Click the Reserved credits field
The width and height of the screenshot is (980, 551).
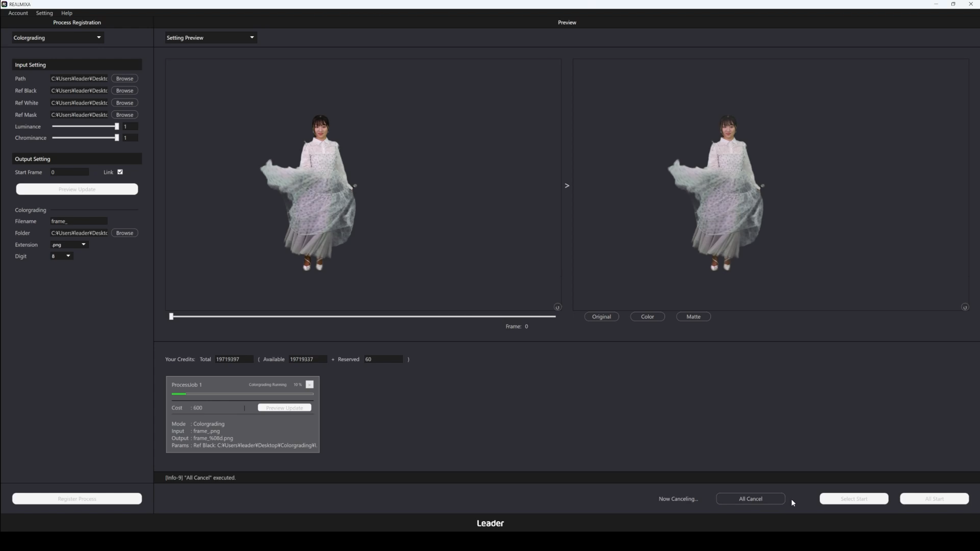pyautogui.click(x=384, y=360)
